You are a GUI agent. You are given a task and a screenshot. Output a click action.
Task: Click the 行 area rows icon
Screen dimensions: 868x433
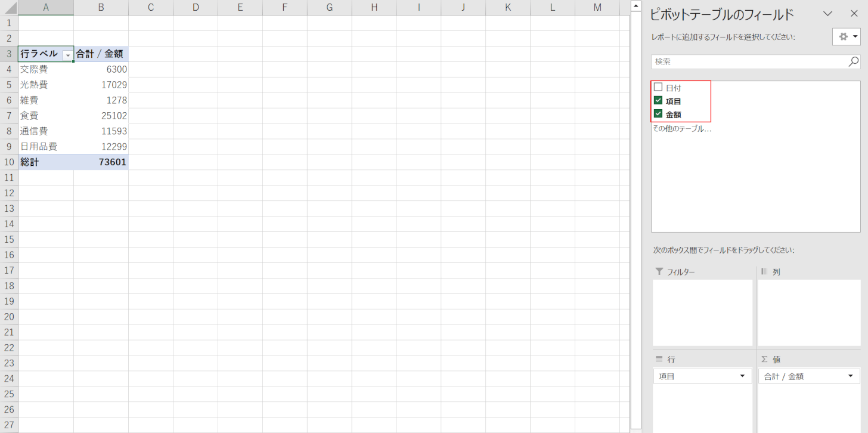pyautogui.click(x=659, y=359)
